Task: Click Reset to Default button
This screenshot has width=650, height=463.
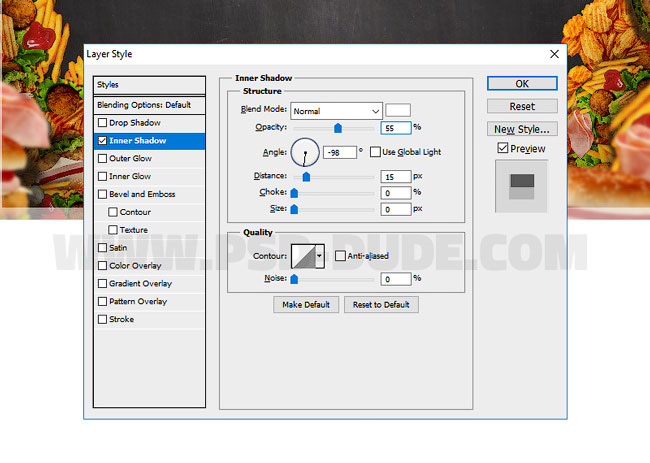Action: click(381, 305)
